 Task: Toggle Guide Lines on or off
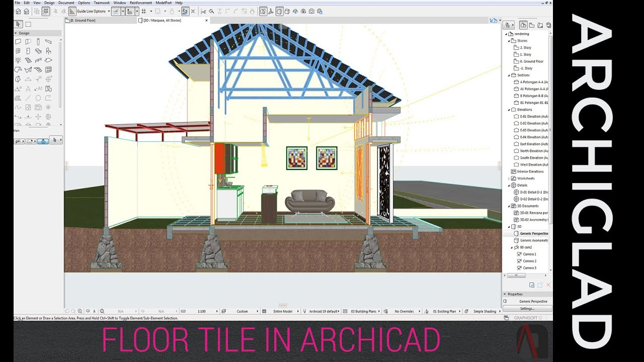tap(72, 11)
